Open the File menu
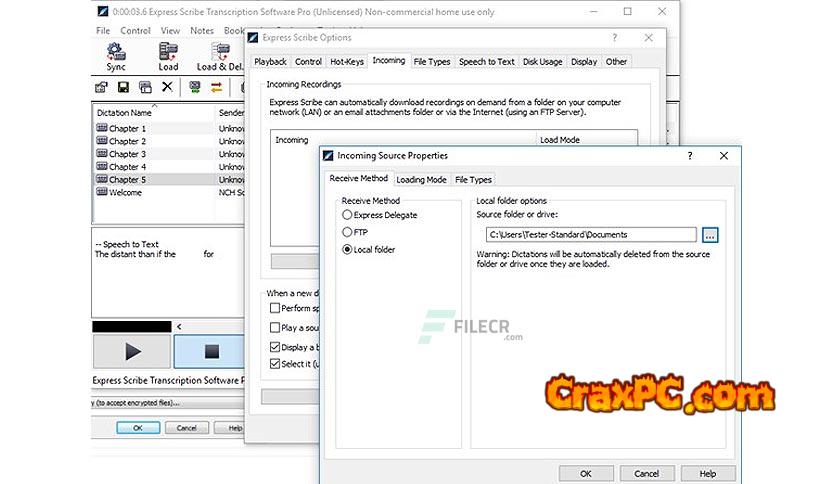 tap(103, 30)
